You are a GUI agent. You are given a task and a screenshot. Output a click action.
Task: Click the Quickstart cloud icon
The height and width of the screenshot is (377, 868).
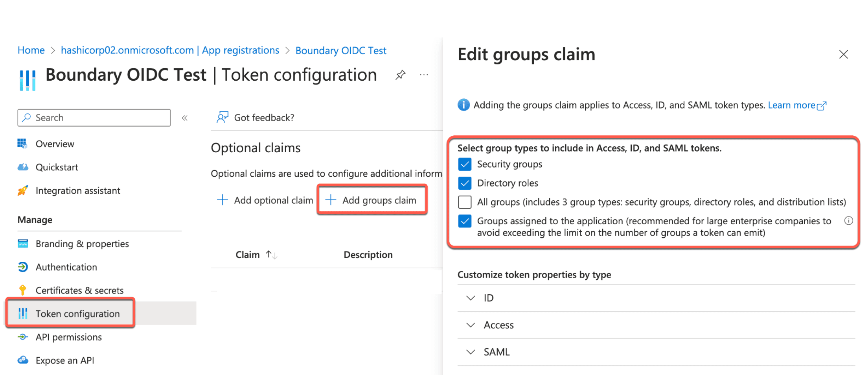pos(23,167)
